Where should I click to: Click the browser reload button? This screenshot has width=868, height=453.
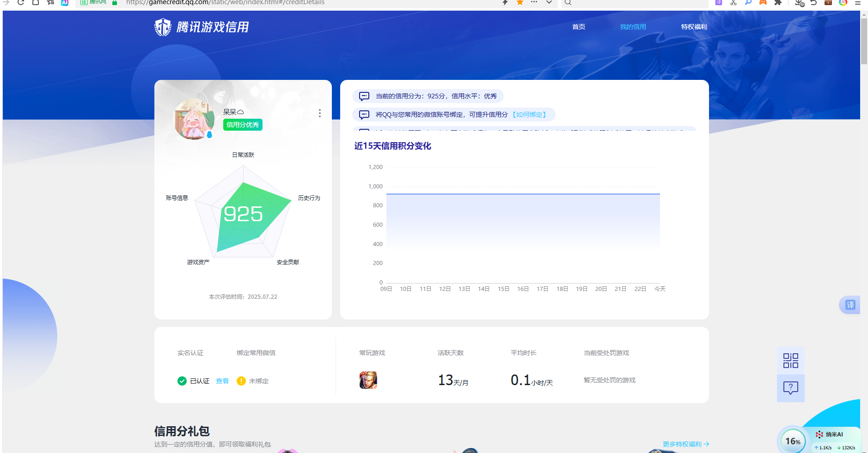(x=21, y=2)
